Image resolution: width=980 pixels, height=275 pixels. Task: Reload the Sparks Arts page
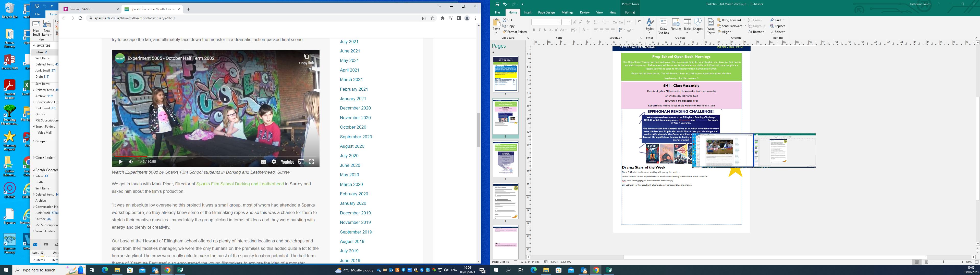coord(80,18)
